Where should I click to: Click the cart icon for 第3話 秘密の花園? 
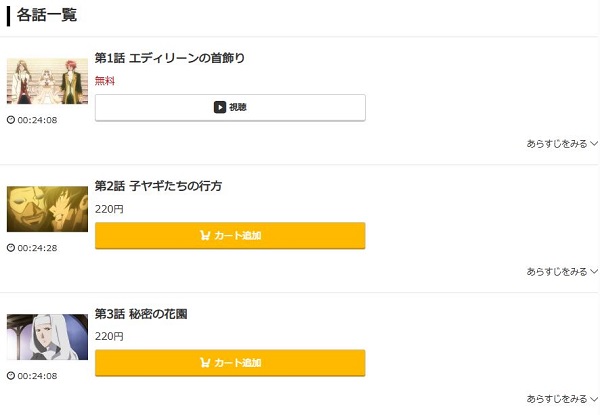tap(205, 363)
